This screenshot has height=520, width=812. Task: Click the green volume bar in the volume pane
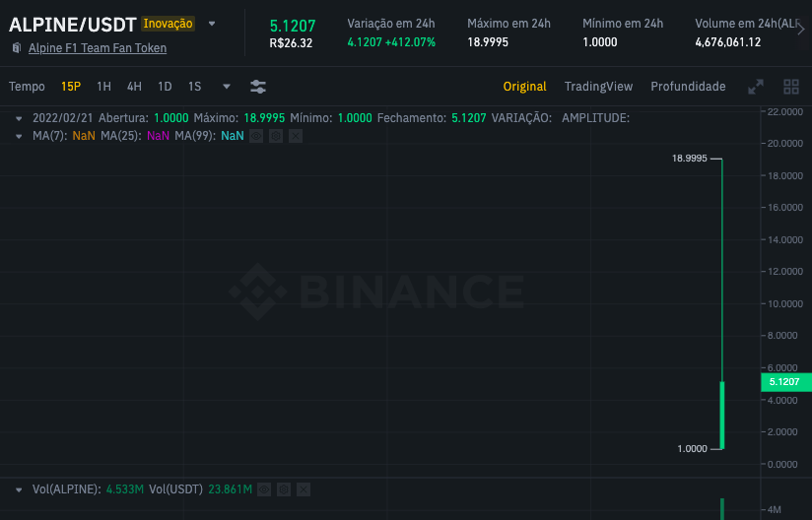click(722, 509)
